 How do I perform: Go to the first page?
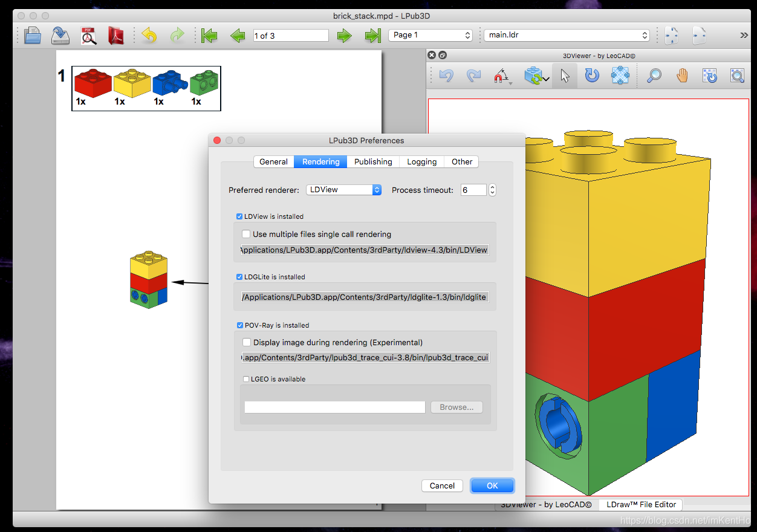pyautogui.click(x=209, y=36)
